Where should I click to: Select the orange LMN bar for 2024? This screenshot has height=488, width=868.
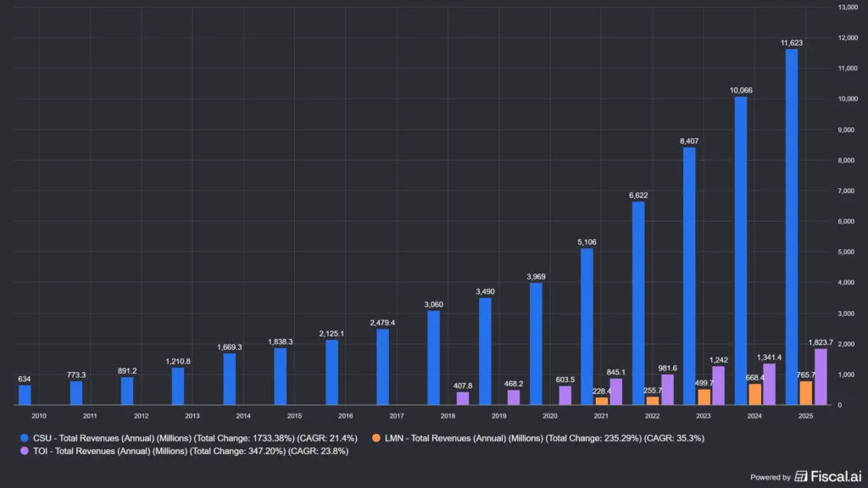click(755, 395)
